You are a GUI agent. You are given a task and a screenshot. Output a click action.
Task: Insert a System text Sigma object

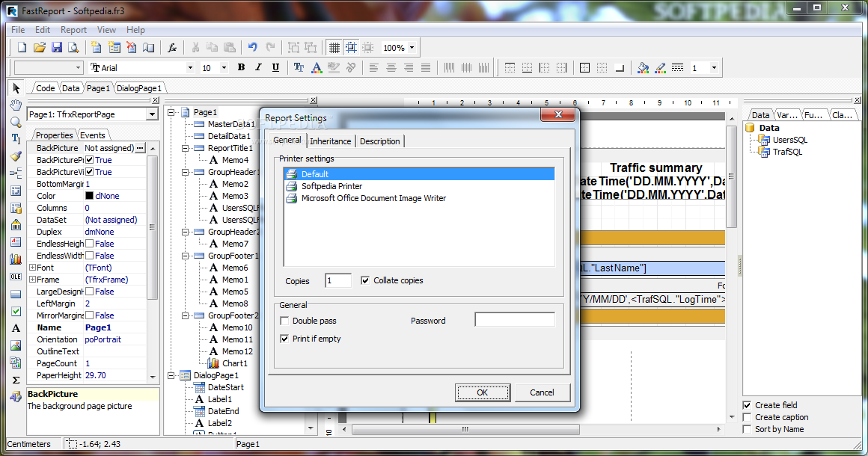tap(16, 380)
